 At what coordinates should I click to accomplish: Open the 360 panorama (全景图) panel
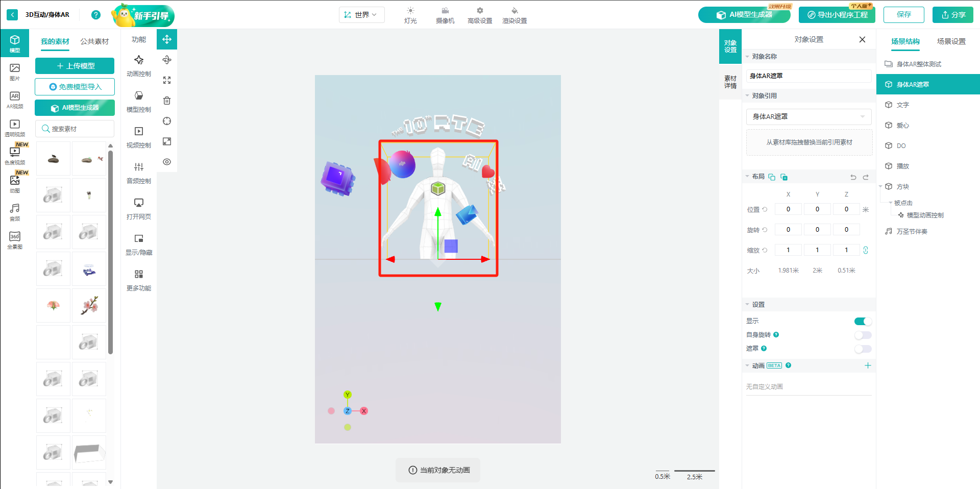15,240
